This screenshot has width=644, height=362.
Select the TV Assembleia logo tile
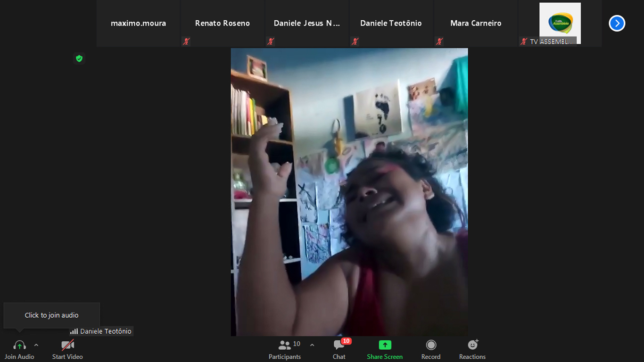560,23
